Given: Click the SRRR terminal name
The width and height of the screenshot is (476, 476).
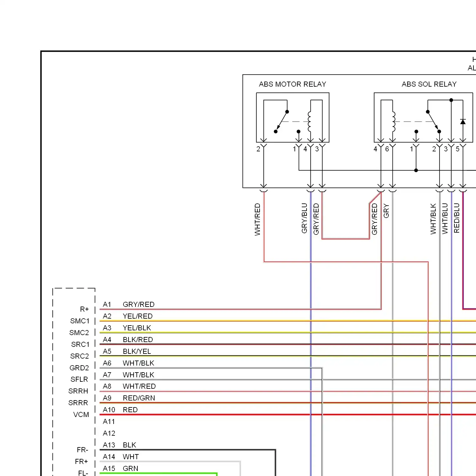Looking at the screenshot, I should click(x=78, y=403).
